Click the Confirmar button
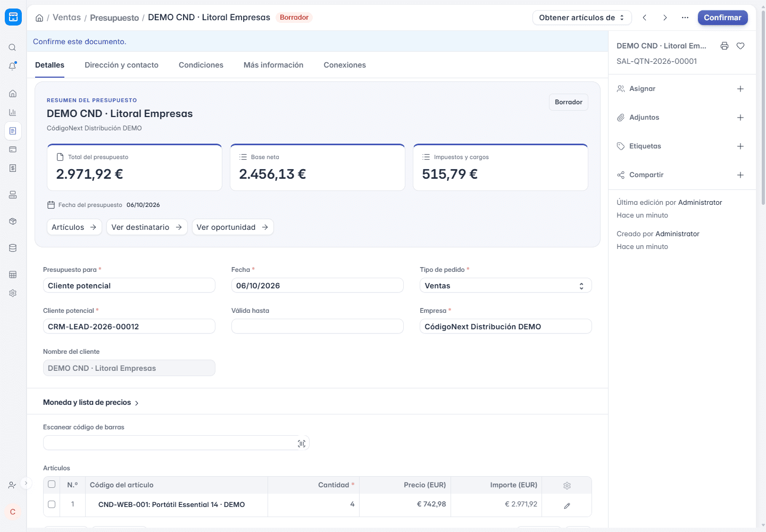The image size is (766, 532). pyautogui.click(x=722, y=18)
